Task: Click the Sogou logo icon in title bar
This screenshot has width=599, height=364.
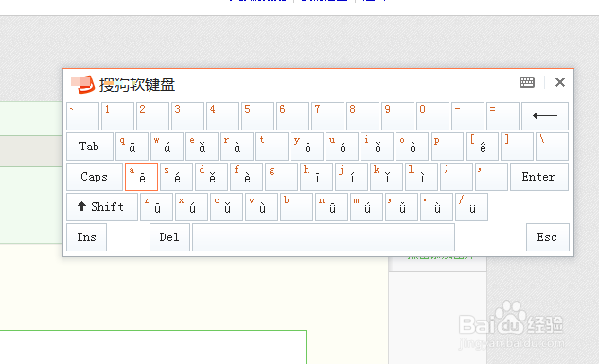Action: point(83,84)
